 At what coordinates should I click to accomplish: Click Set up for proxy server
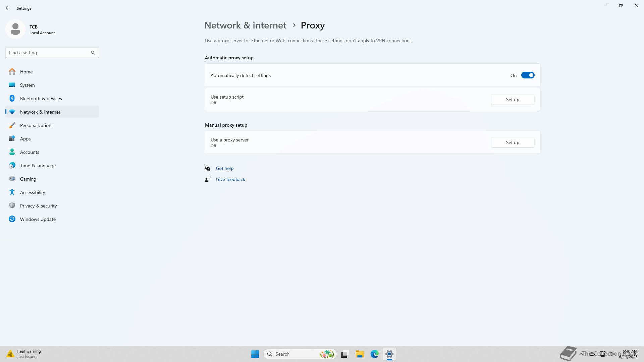coord(513,142)
